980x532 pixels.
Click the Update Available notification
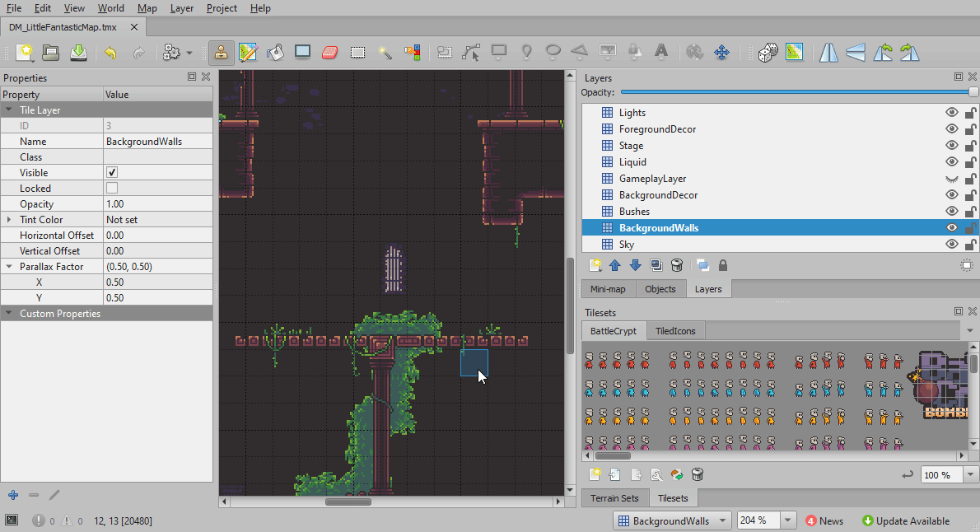tap(905, 520)
